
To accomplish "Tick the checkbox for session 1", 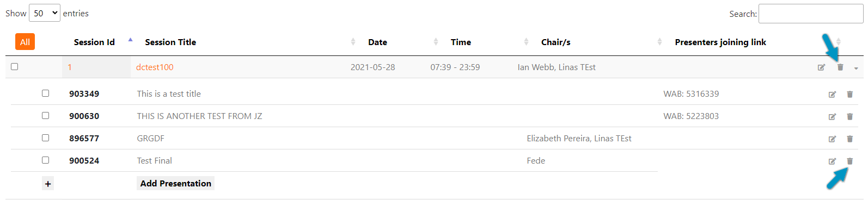I will click(15, 66).
